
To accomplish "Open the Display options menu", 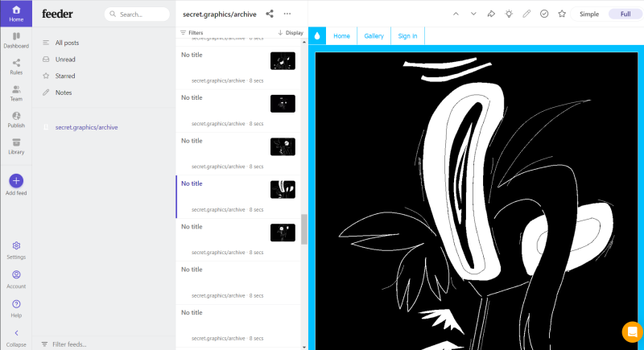I will (291, 33).
